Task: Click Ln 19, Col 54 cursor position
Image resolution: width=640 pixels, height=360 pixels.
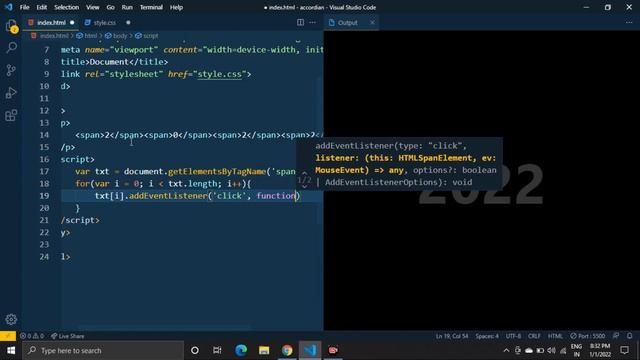Action: pyautogui.click(x=452, y=336)
